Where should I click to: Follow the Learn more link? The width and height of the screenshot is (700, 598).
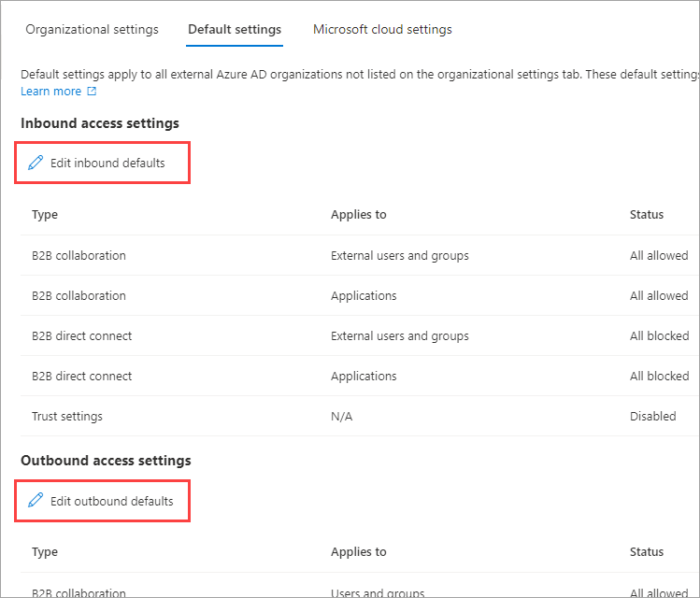tap(50, 92)
